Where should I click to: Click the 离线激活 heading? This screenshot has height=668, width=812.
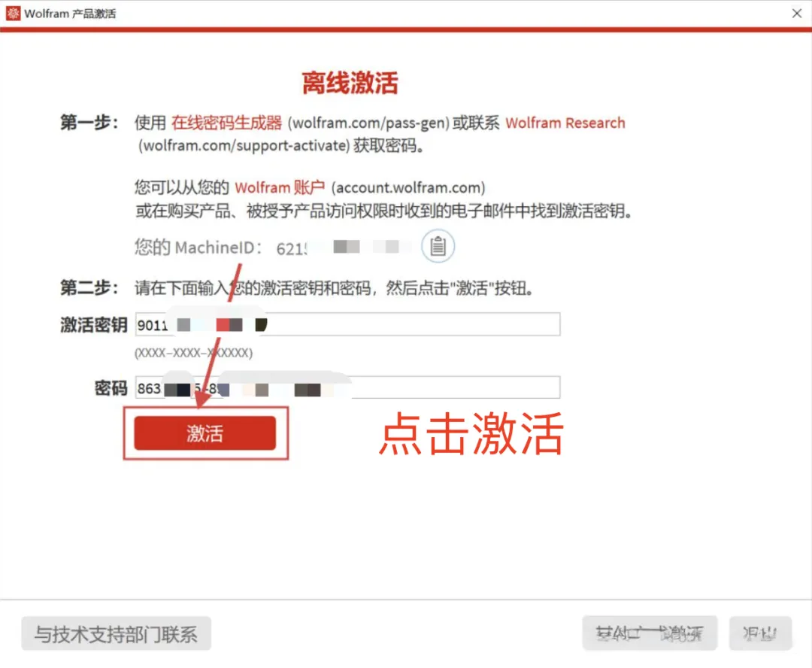pyautogui.click(x=350, y=83)
